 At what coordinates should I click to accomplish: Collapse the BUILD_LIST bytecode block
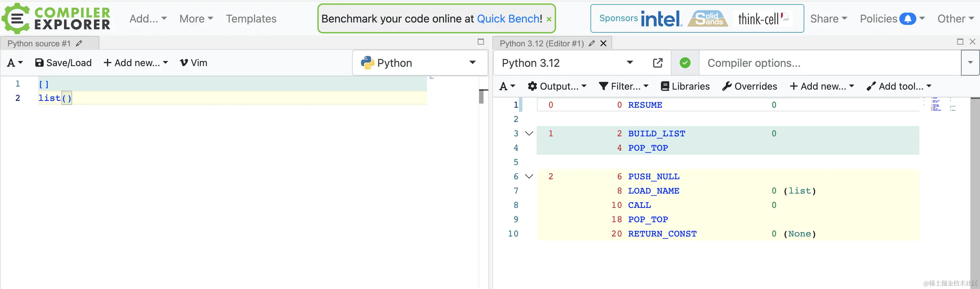pos(529,134)
